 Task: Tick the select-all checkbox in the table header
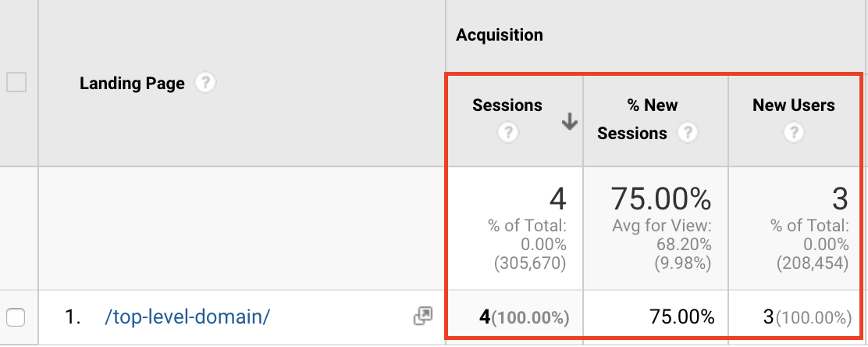coord(16,83)
